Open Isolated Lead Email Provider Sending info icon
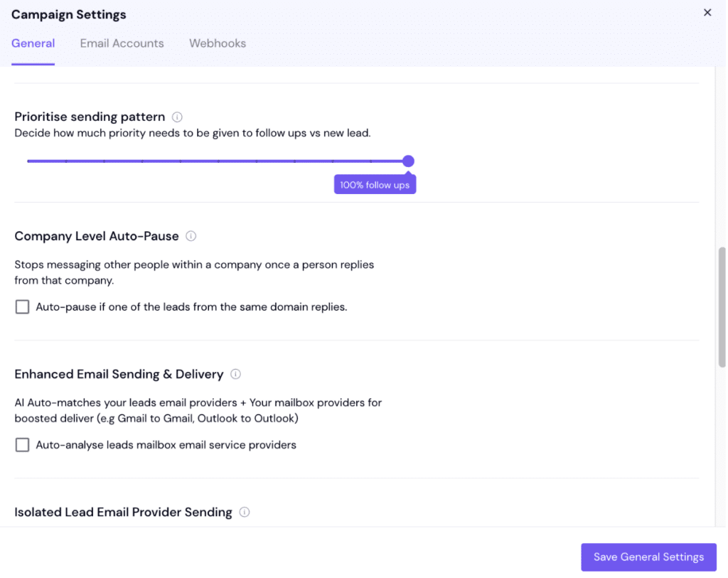The height and width of the screenshot is (578, 728). click(244, 512)
